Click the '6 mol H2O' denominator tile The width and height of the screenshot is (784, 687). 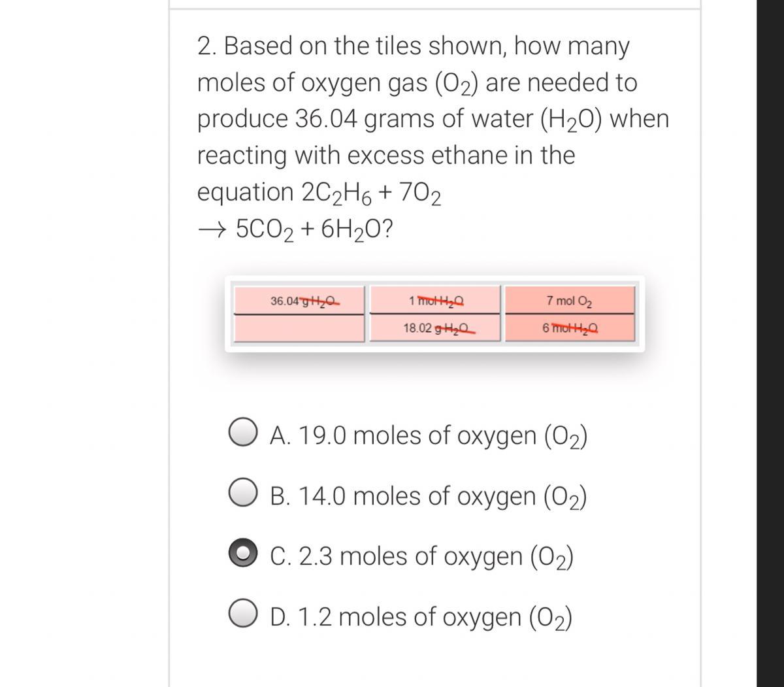tap(570, 328)
